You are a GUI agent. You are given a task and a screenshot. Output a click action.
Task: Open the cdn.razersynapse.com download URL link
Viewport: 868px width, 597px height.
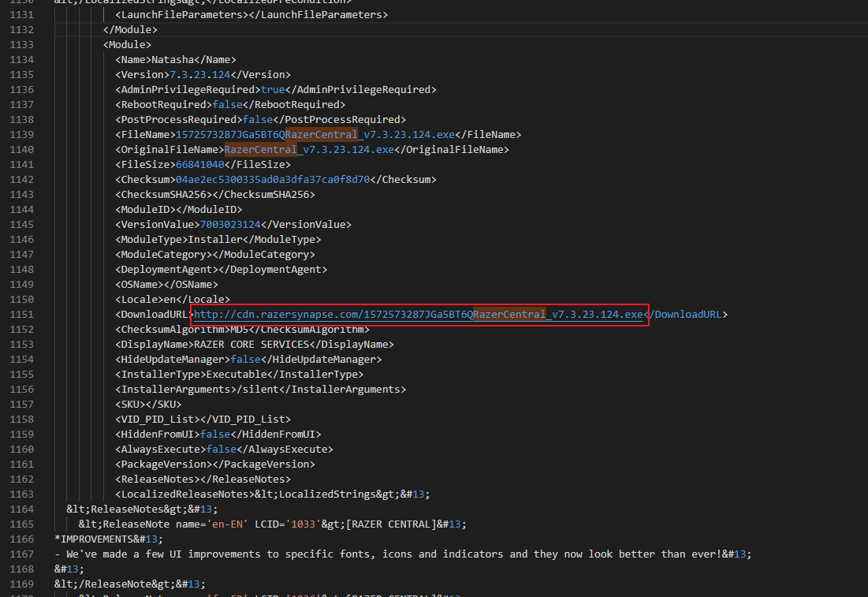(418, 315)
